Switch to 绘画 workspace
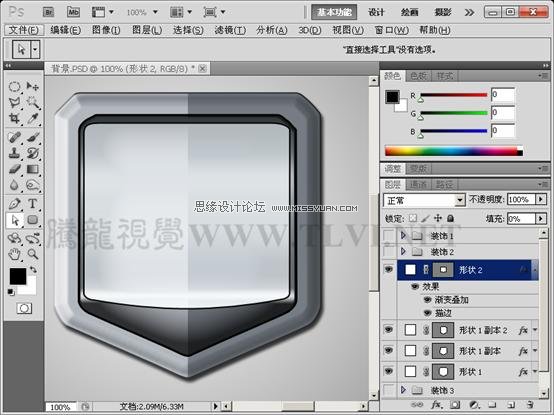554x415 pixels. click(x=409, y=12)
